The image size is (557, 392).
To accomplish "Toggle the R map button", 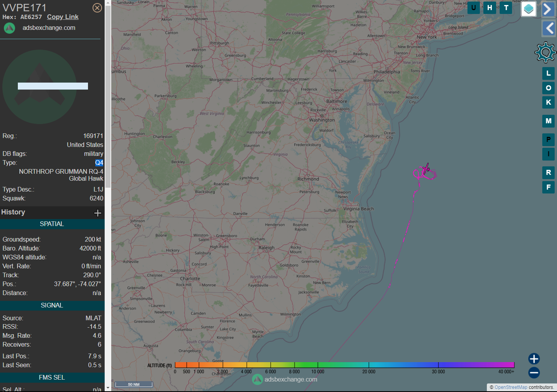I will [x=548, y=173].
